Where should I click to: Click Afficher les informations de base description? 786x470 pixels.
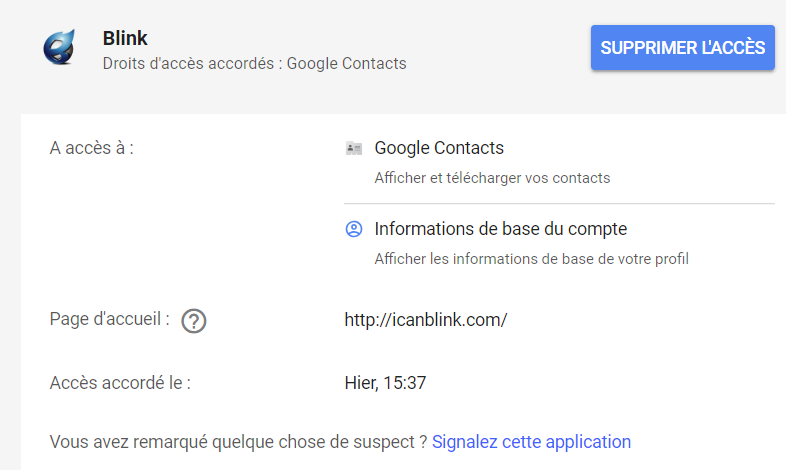(x=531, y=259)
